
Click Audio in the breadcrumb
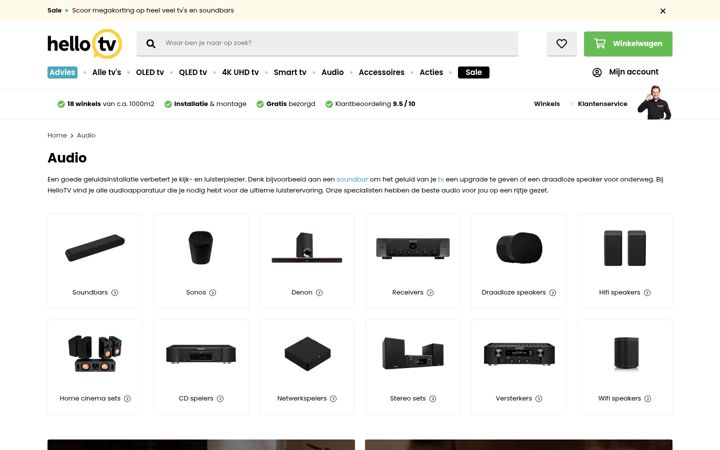click(86, 135)
